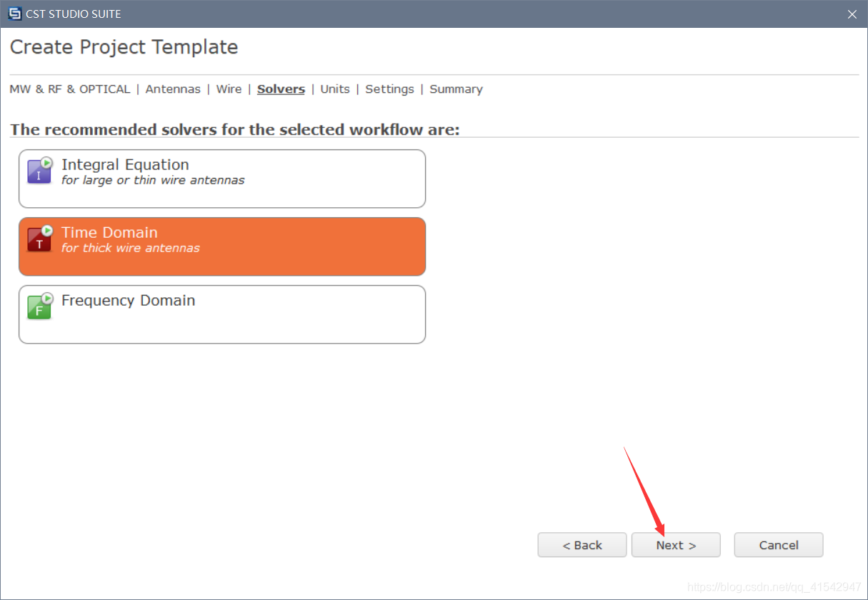Open the Wire workflow step

[x=229, y=89]
